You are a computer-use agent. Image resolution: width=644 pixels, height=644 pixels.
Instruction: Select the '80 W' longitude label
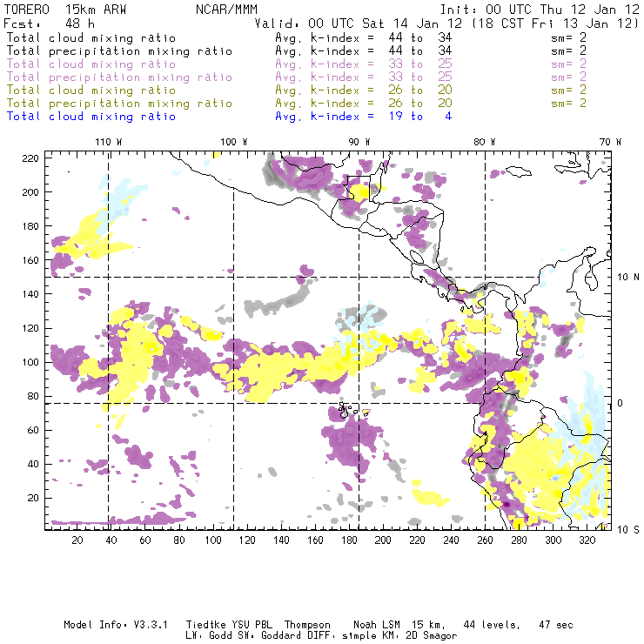click(484, 142)
